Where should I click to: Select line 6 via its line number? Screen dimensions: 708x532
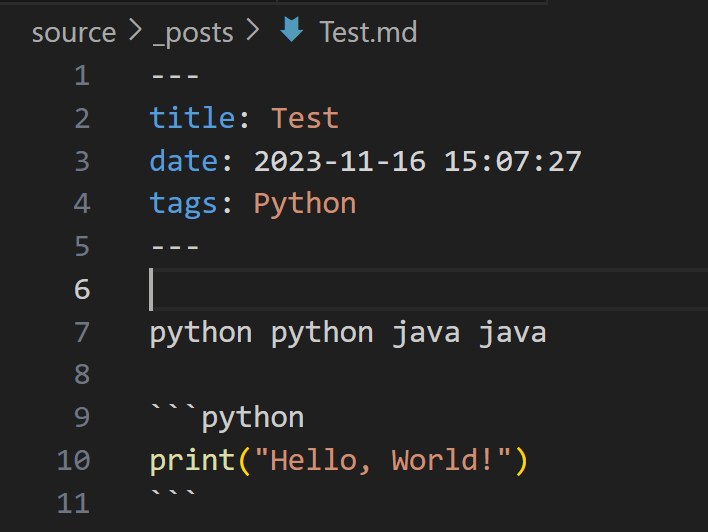point(81,289)
